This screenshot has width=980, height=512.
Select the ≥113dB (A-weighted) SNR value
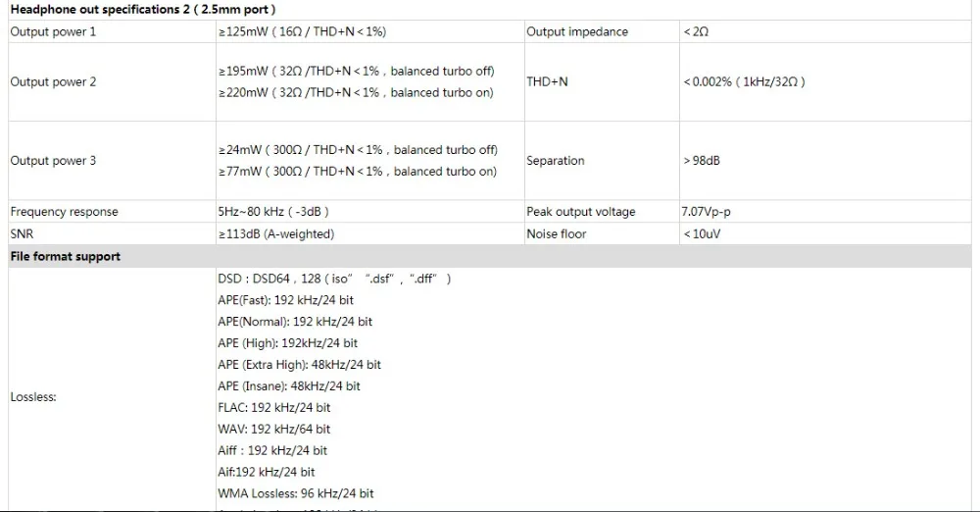tap(276, 234)
